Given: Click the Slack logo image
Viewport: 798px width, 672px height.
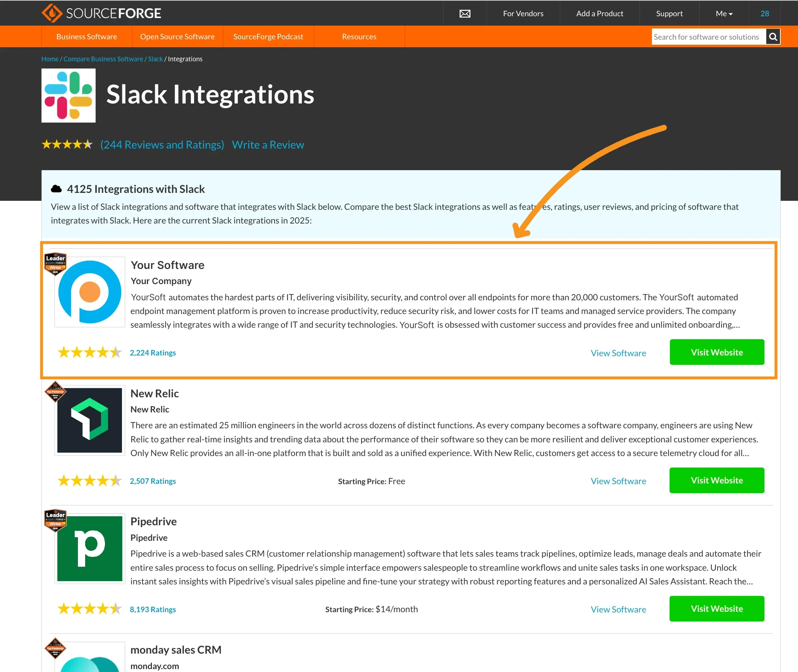Looking at the screenshot, I should (x=69, y=95).
